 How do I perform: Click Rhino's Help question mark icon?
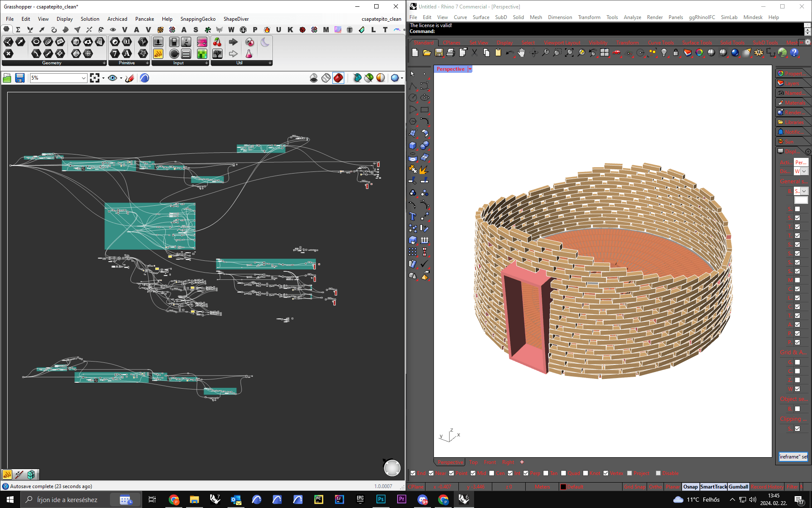[794, 52]
